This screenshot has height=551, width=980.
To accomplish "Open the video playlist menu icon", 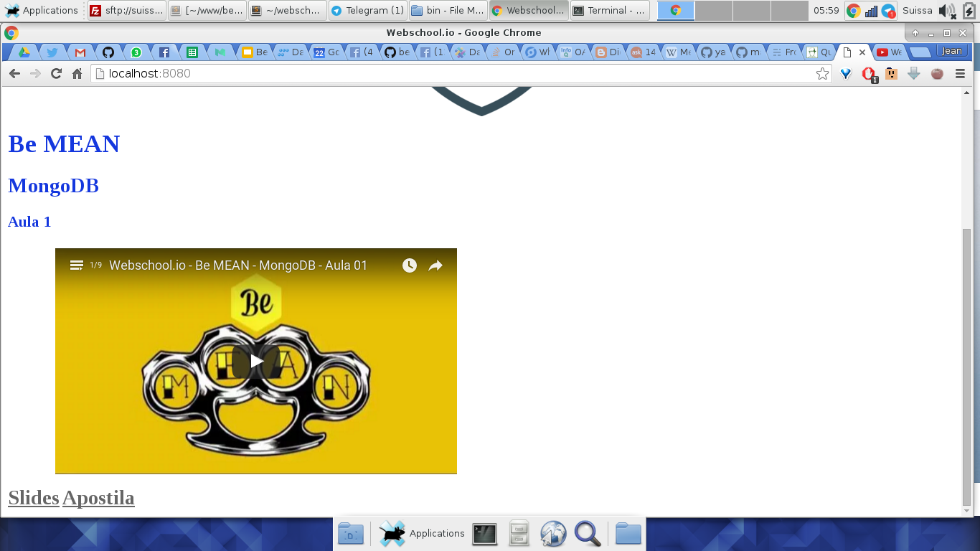I will point(77,265).
